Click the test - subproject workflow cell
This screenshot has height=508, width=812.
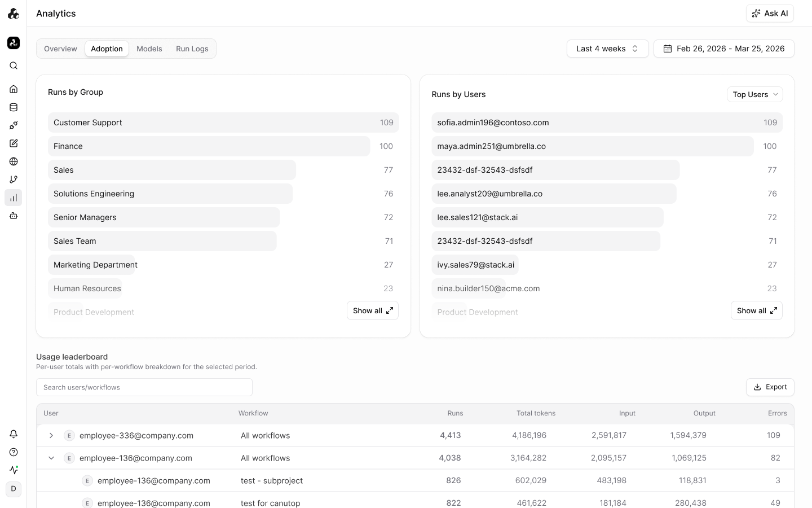[272, 480]
